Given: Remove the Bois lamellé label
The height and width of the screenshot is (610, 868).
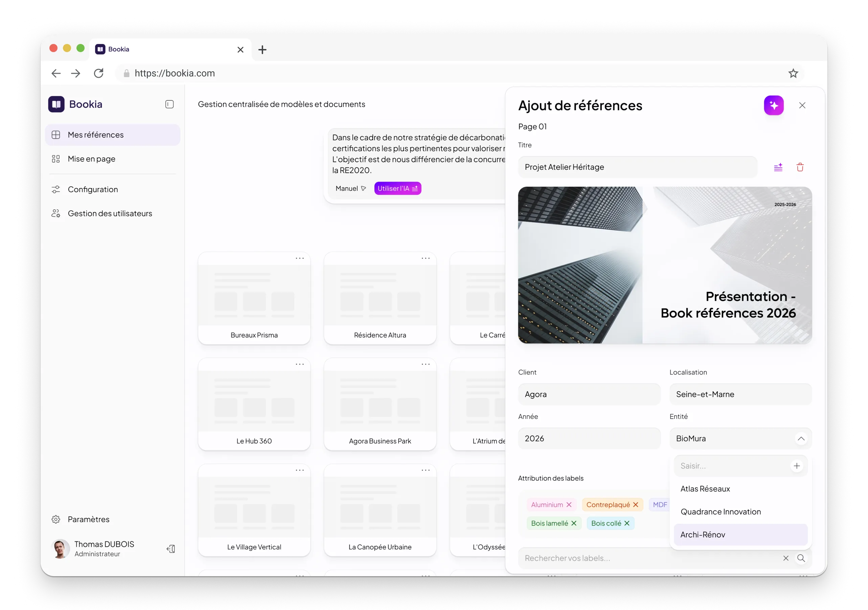Looking at the screenshot, I should (x=574, y=523).
